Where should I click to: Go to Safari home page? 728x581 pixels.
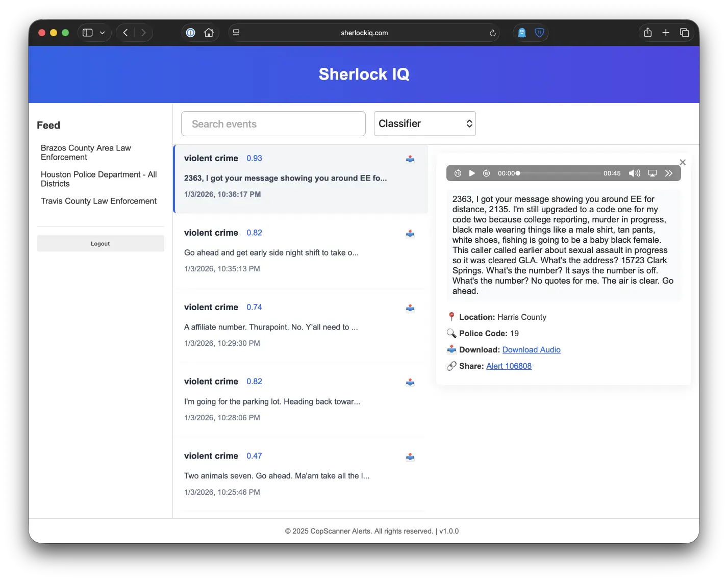[x=209, y=33]
